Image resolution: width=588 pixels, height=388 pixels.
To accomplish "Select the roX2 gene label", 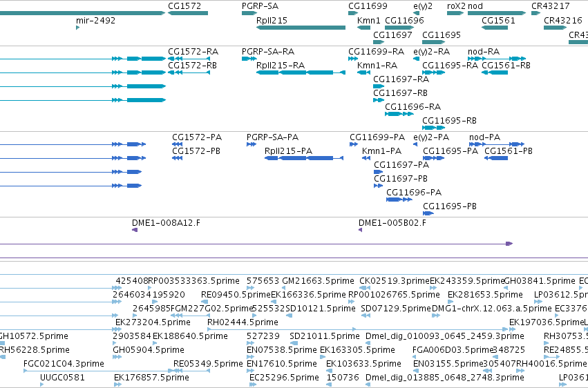I will point(456,6).
